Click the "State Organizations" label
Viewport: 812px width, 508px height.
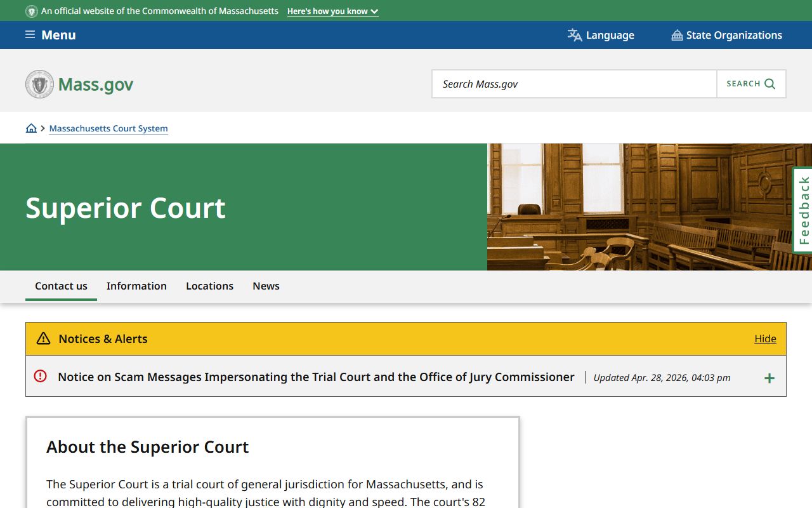pos(734,35)
